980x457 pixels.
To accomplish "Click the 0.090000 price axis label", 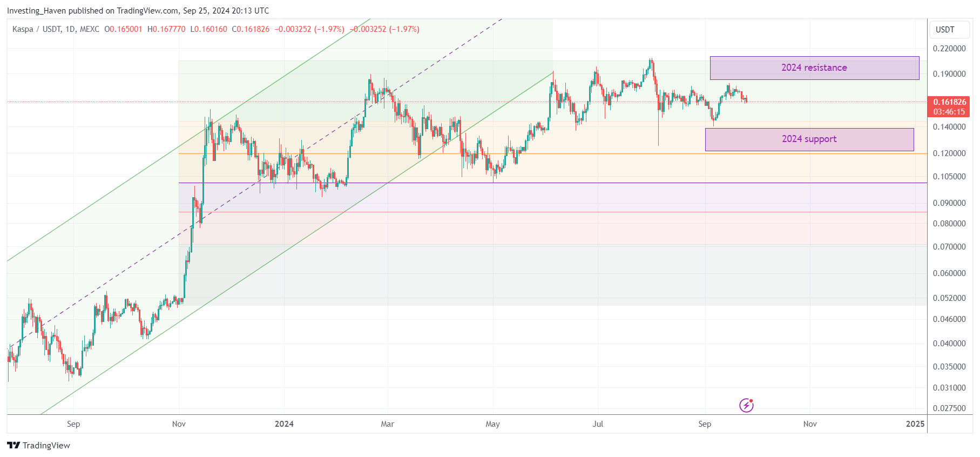I will click(949, 203).
